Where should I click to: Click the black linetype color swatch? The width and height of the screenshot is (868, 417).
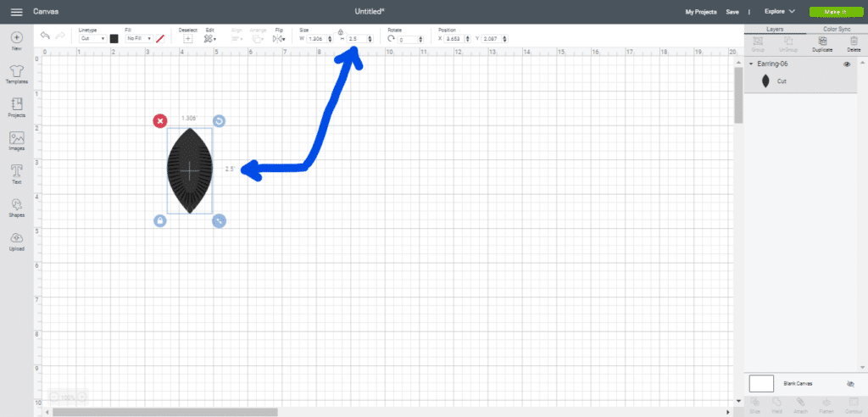click(x=114, y=39)
